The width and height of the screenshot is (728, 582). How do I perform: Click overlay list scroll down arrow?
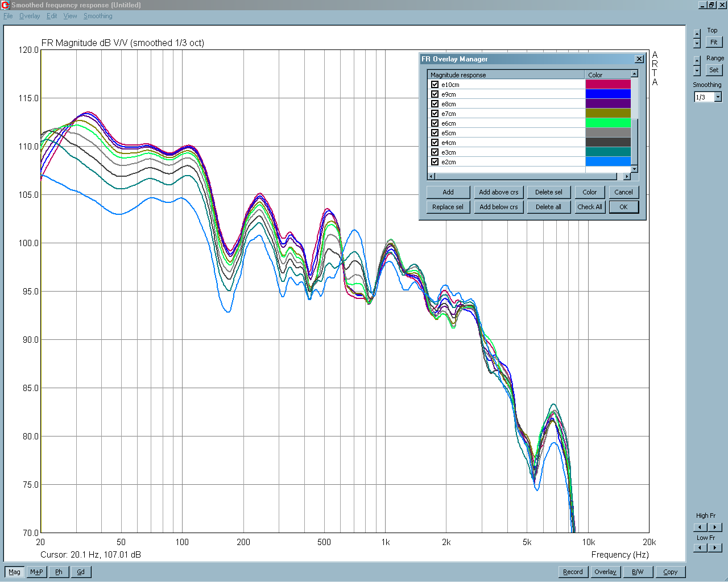coord(634,169)
